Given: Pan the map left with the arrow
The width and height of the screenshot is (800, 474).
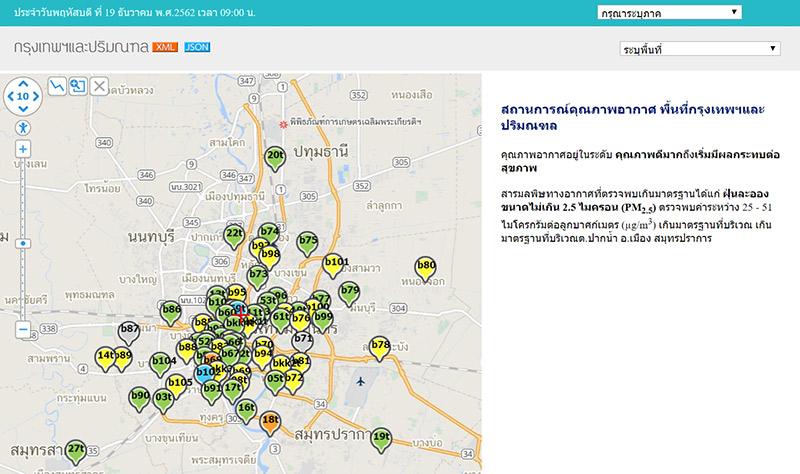Looking at the screenshot, I should pyautogui.click(x=11, y=96).
